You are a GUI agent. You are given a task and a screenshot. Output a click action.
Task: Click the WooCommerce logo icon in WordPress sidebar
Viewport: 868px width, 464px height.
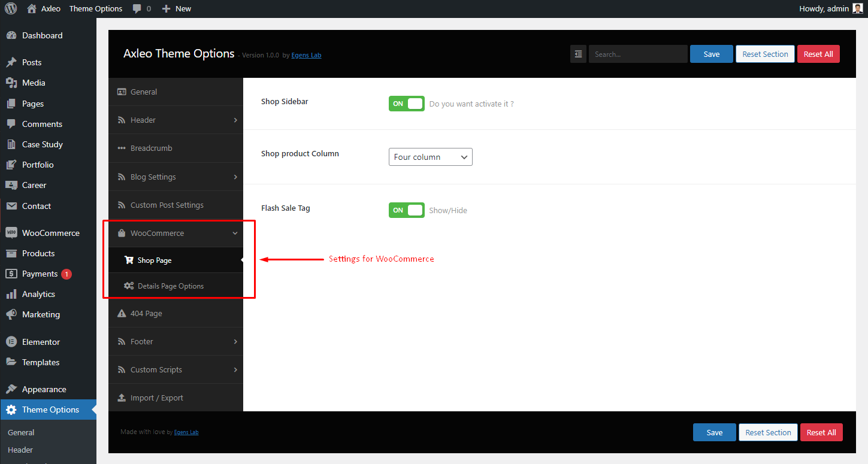pos(11,233)
